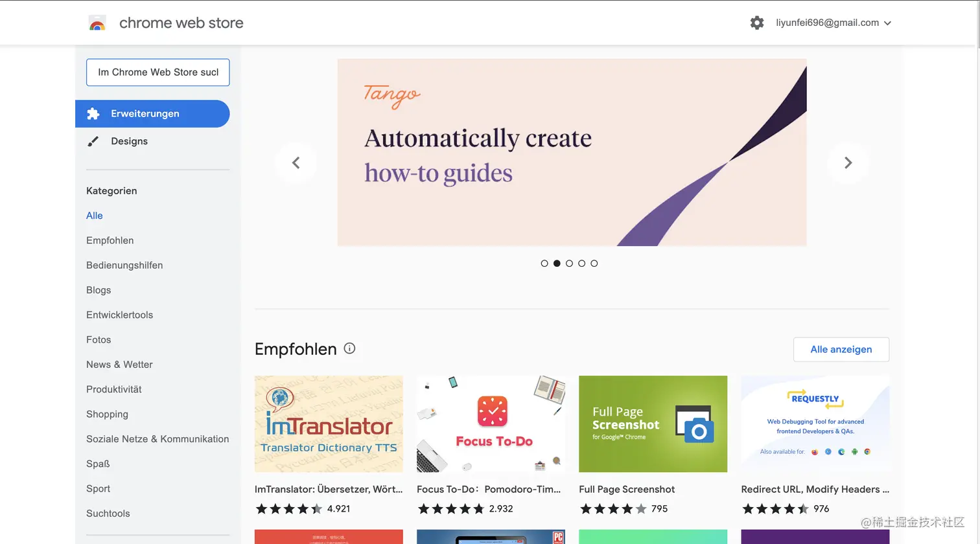
Task: Select the Erweiterungen tab
Action: click(152, 114)
